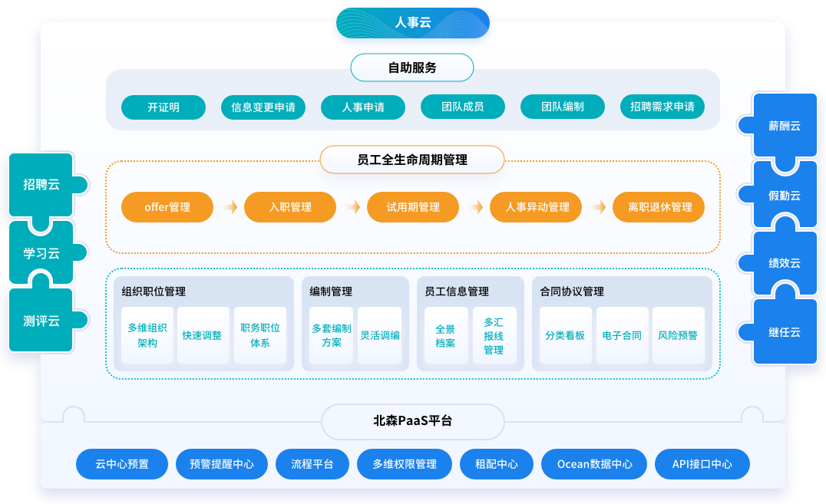826x504 pixels.
Task: Open the 人事异动管理 stage
Action: 536,207
